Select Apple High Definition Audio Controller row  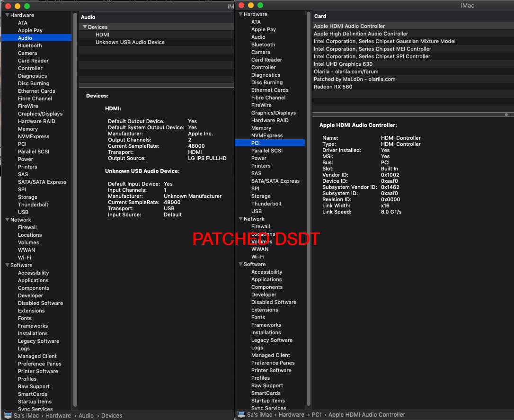(x=413, y=34)
